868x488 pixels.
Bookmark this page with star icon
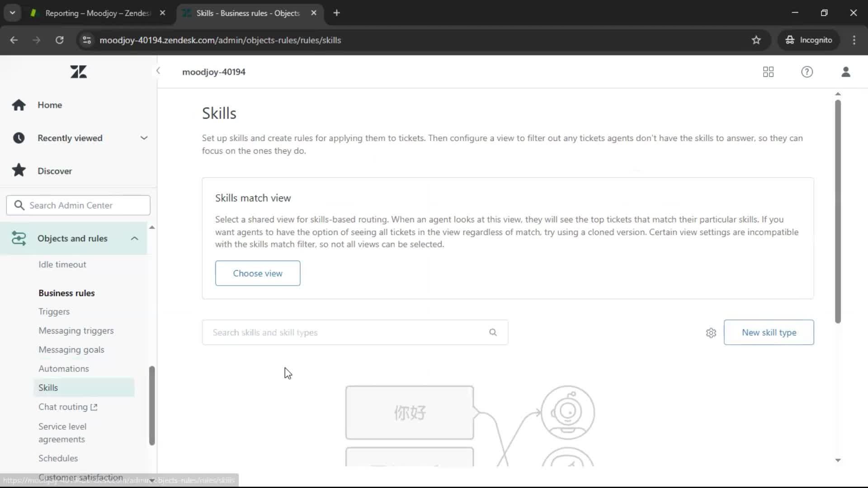756,40
